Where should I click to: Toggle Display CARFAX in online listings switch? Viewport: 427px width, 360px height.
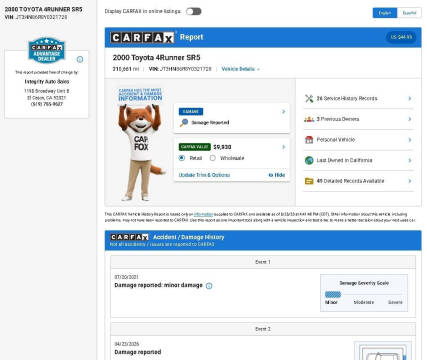point(194,11)
